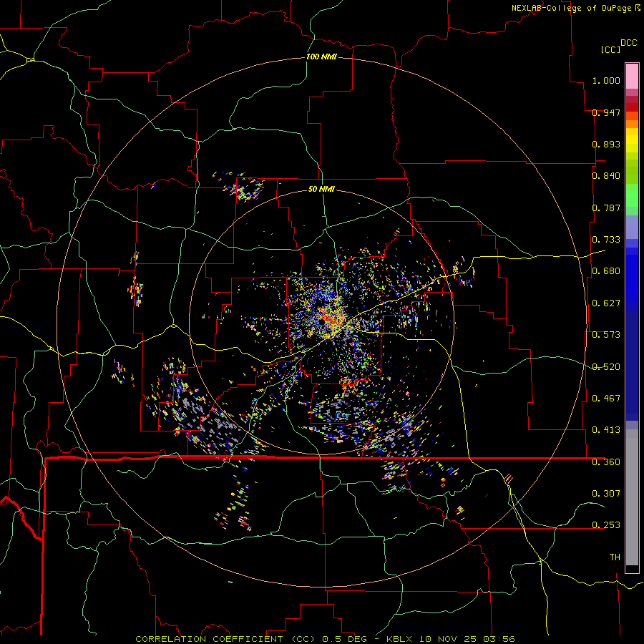644x644 pixels.
Task: Click the 1.000 value on color scale
Action: click(x=606, y=80)
